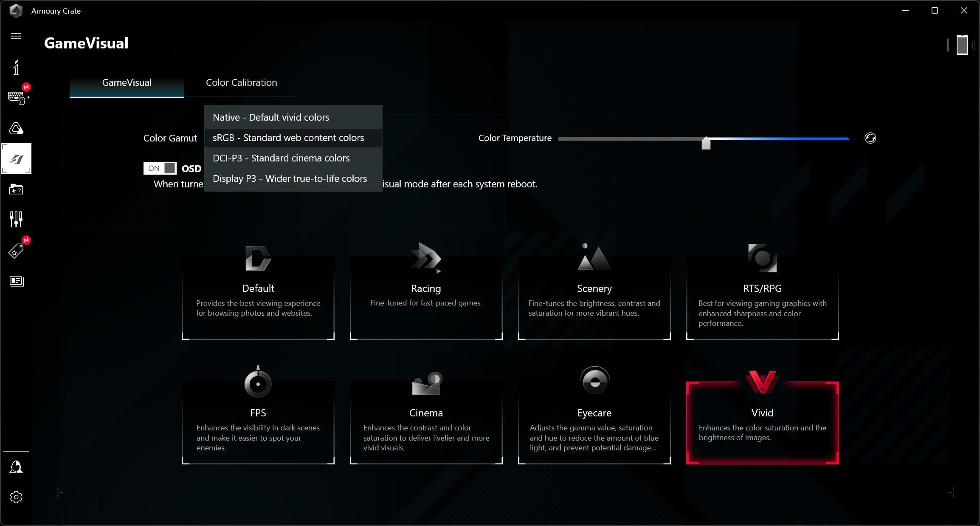Click the Color Gamut label
Image resolution: width=980 pixels, height=526 pixels.
click(170, 138)
